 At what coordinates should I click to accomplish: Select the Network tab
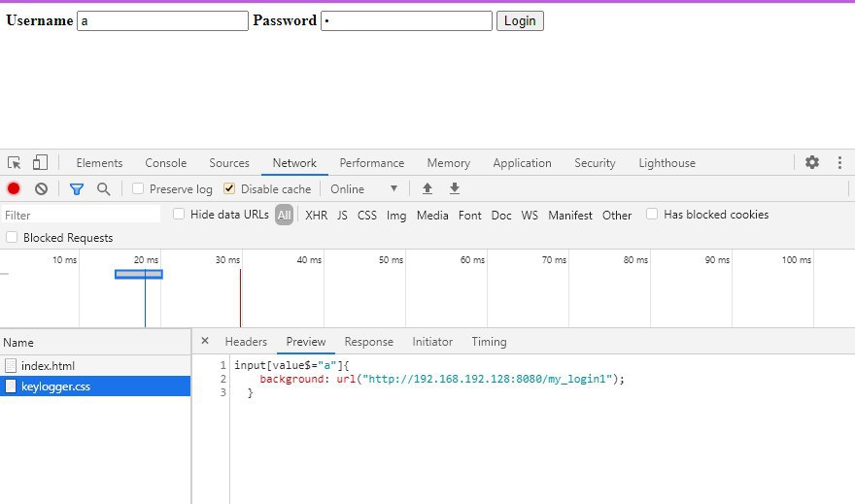[x=294, y=163]
